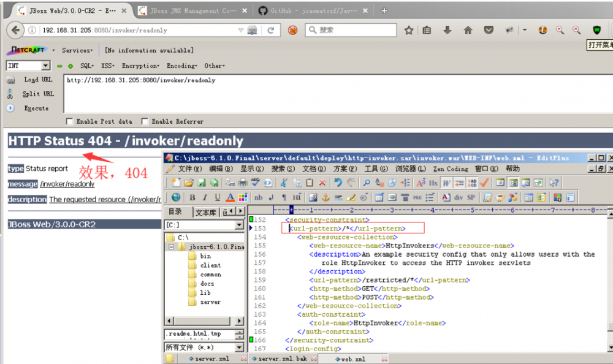Viewport: 613px width, 364px height.
Task: Open the Zen Coding menu
Action: click(x=451, y=169)
